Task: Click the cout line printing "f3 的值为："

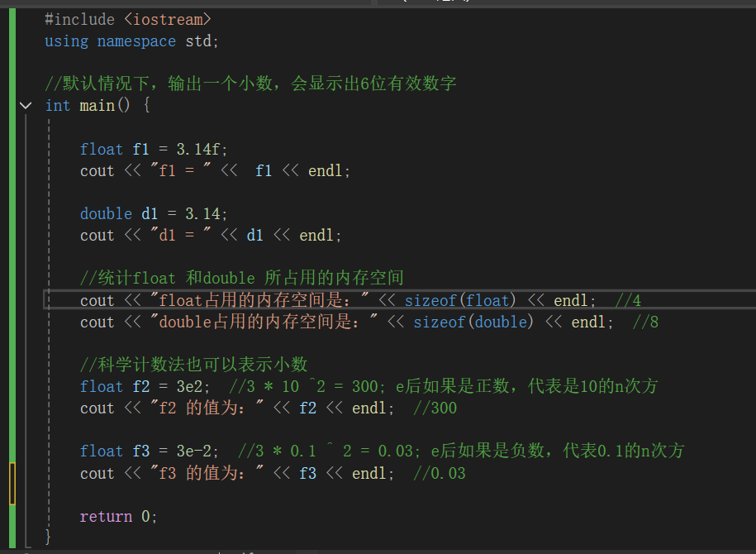Action: point(237,473)
